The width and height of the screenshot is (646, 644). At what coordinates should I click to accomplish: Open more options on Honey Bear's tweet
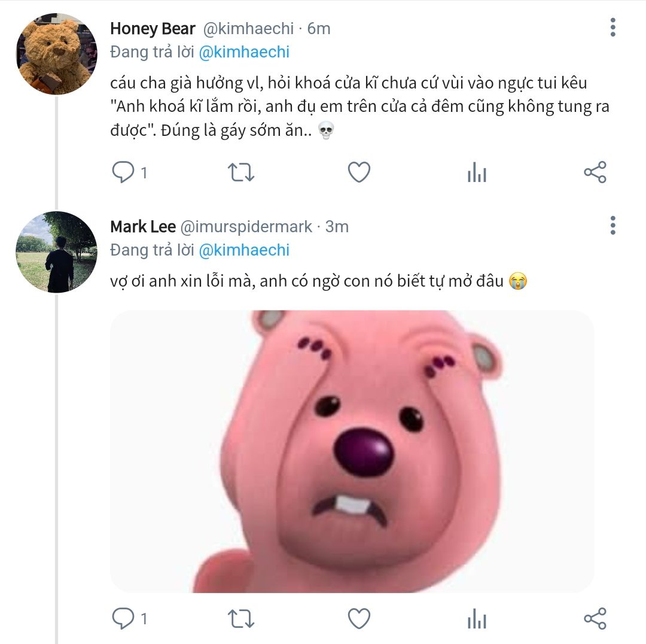(613, 28)
